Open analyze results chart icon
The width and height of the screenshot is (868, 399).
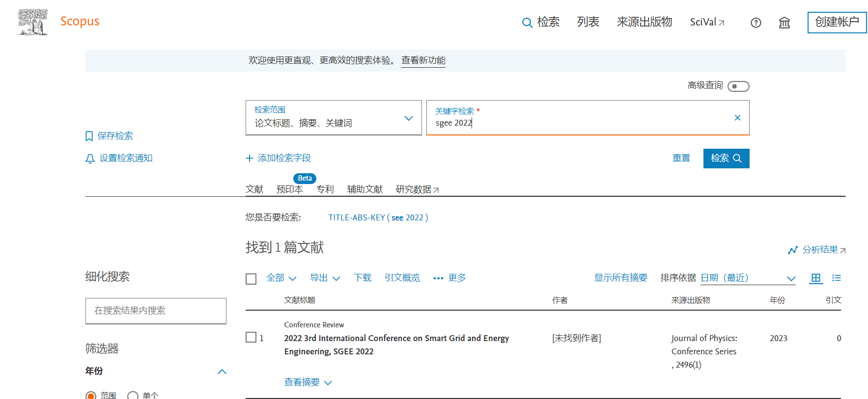[x=792, y=250]
